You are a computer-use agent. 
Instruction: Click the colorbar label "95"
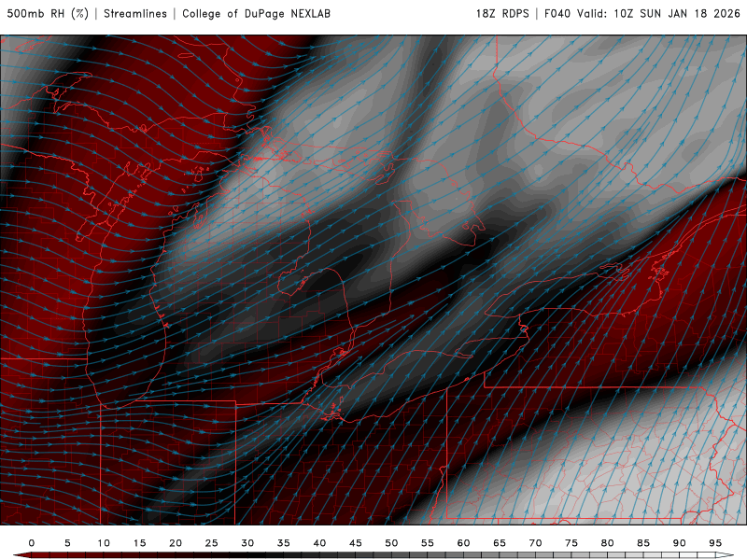715,543
